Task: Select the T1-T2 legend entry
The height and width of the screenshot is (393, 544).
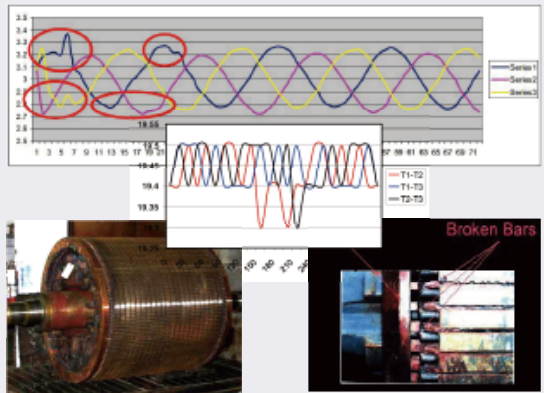Action: 406,175
